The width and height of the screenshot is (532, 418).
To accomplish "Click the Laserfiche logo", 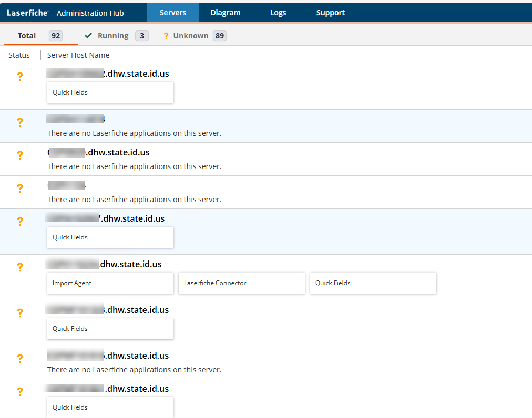I will tap(27, 13).
